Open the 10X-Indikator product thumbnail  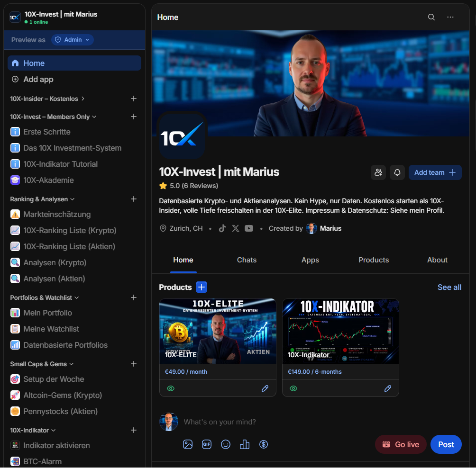(340, 331)
